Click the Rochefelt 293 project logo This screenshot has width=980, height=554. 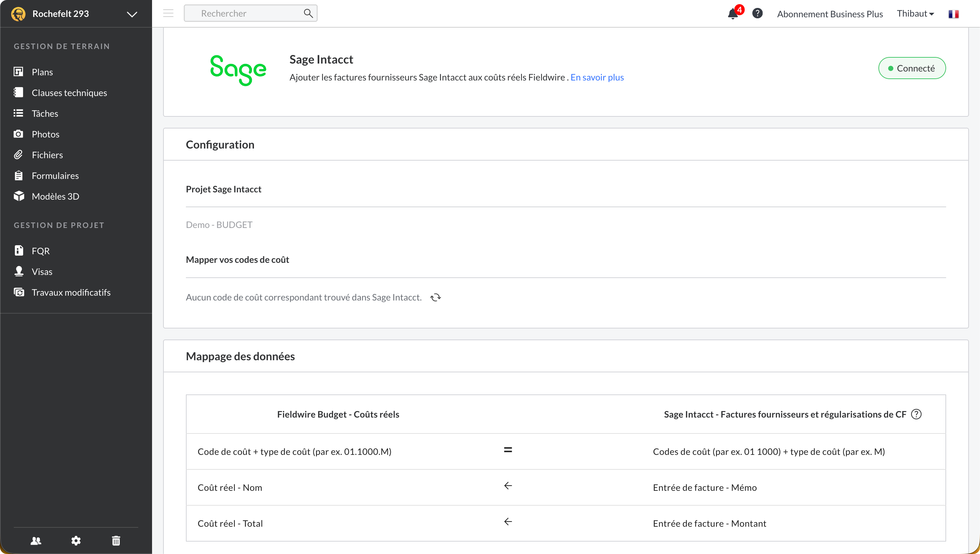[x=18, y=14]
